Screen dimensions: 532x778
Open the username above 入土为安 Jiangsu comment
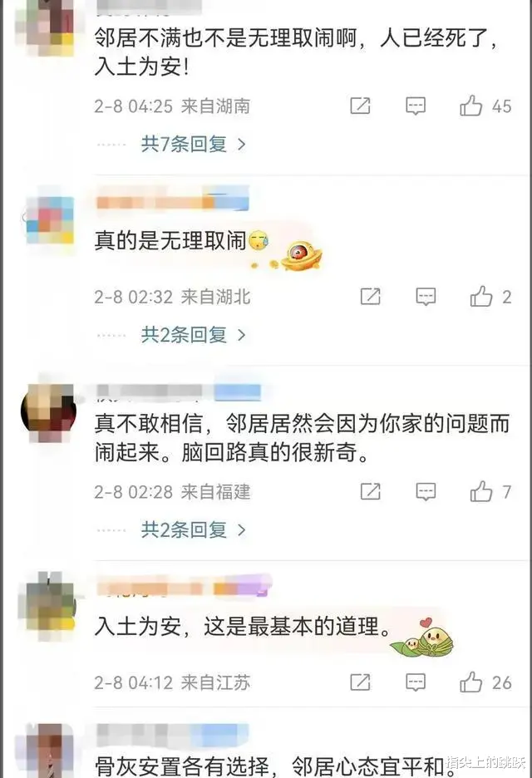tap(183, 588)
